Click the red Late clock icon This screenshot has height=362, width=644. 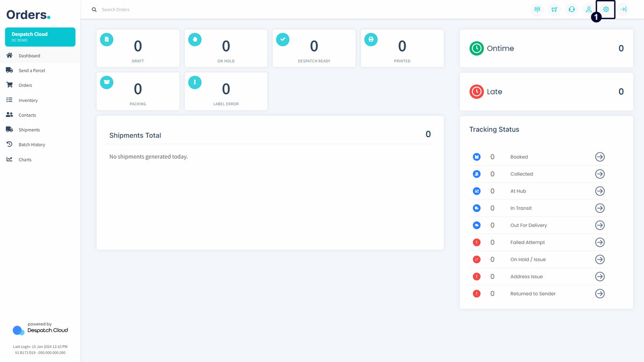click(x=477, y=92)
